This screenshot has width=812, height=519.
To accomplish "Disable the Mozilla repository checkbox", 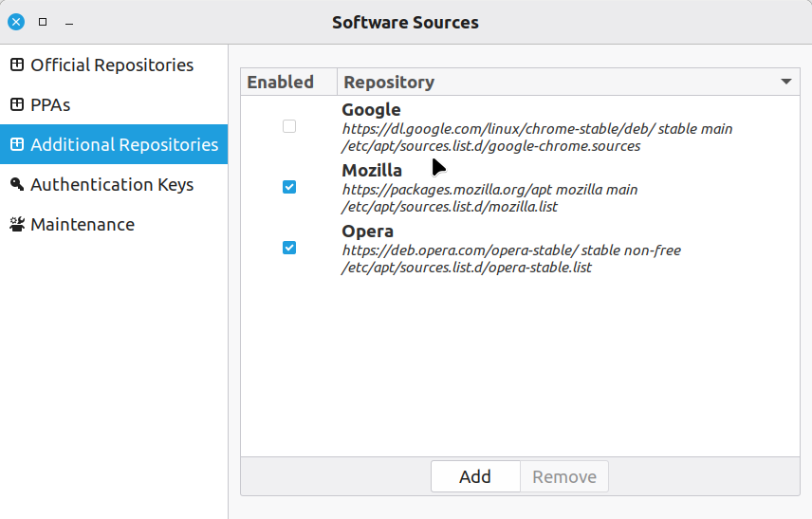I will [289, 187].
